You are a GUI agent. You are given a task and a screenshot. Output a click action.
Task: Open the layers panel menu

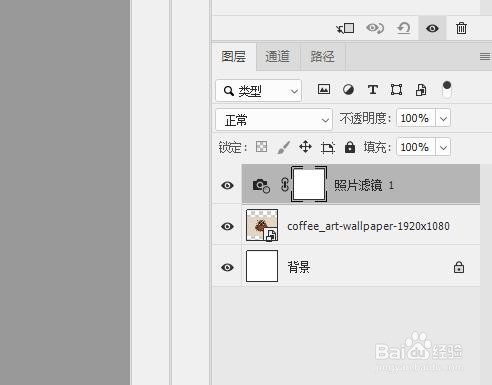[485, 57]
